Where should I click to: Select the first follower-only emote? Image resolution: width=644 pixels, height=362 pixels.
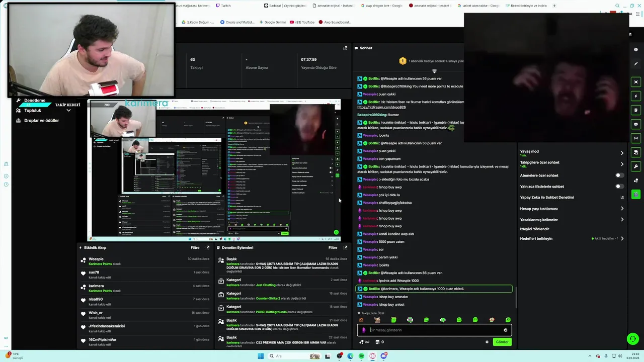click(361, 320)
